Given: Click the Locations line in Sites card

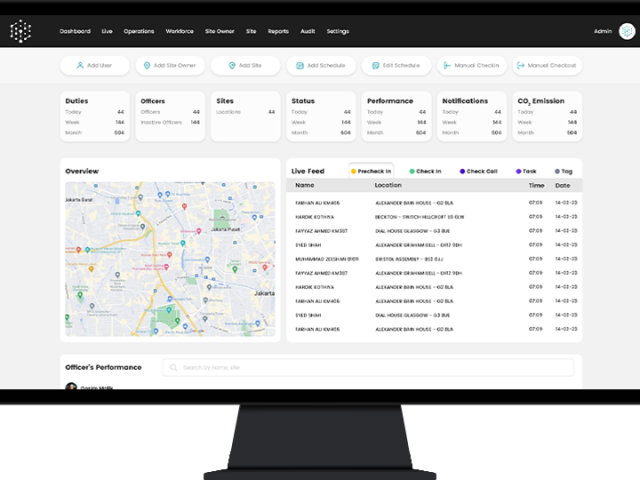Looking at the screenshot, I should [x=245, y=112].
